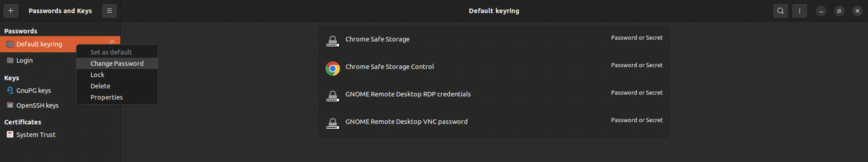Viewport: 868px width, 162px height.
Task: Open Properties from the context menu
Action: click(x=107, y=97)
